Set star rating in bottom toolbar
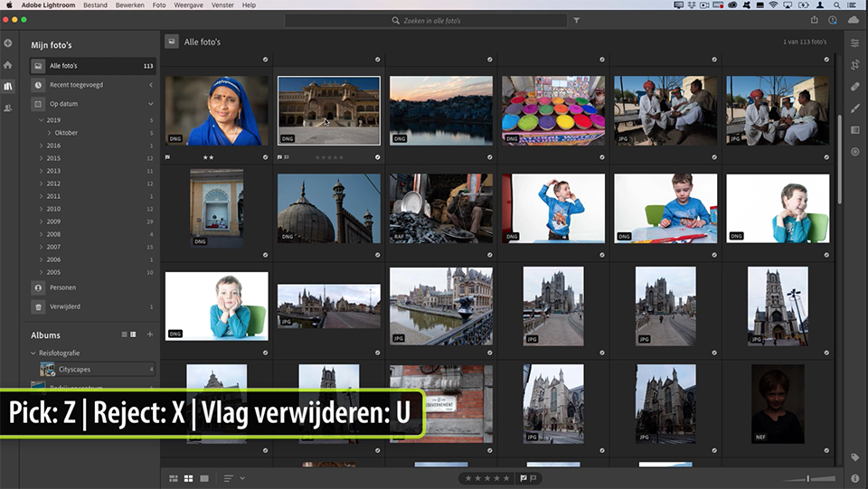The image size is (868, 489). [x=487, y=478]
